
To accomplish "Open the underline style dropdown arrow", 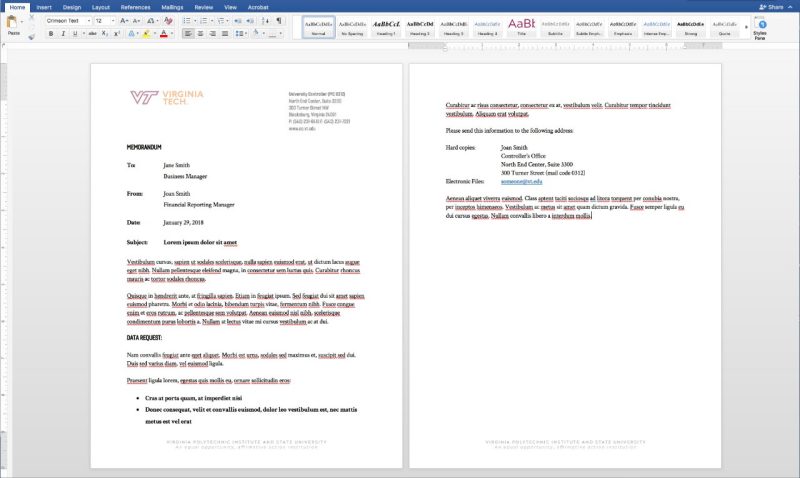I will click(84, 34).
